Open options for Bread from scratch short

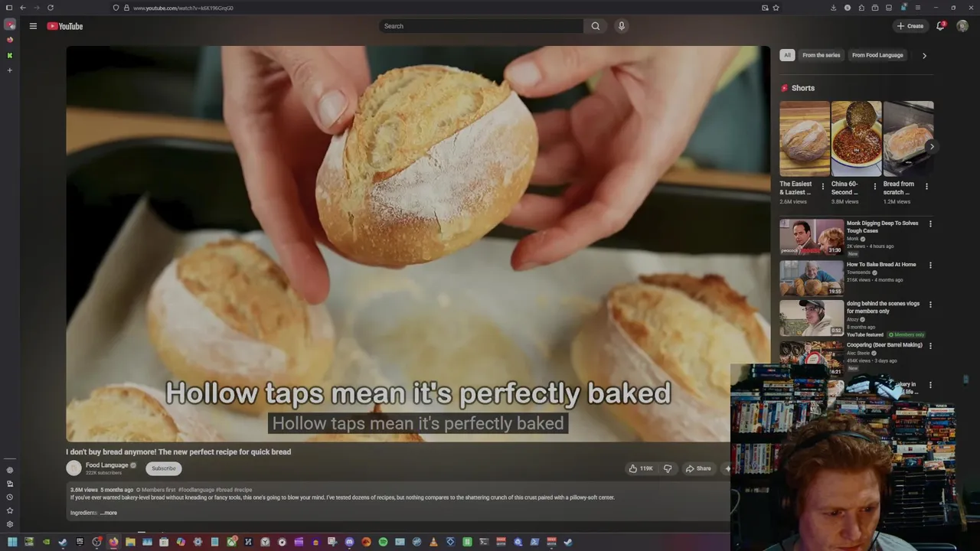tap(926, 187)
